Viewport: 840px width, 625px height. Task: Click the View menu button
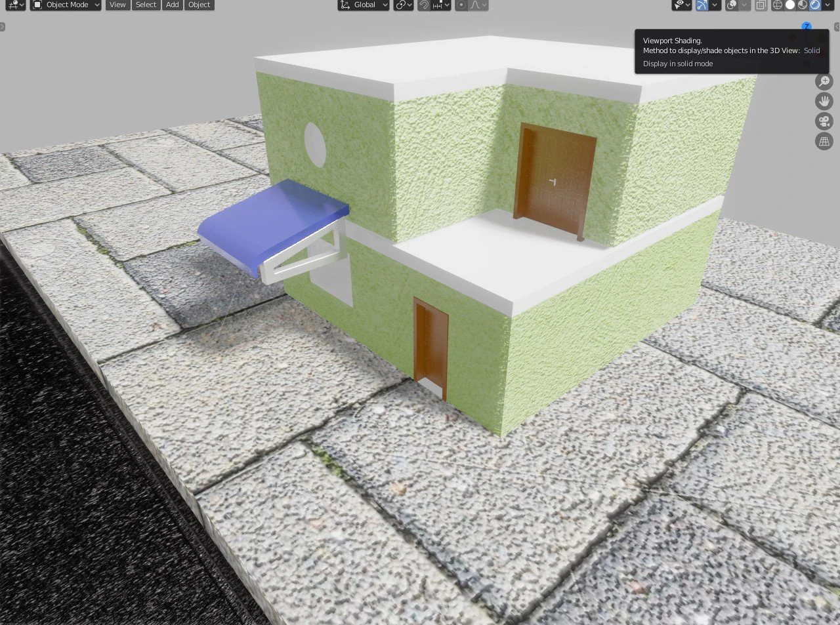(x=117, y=5)
